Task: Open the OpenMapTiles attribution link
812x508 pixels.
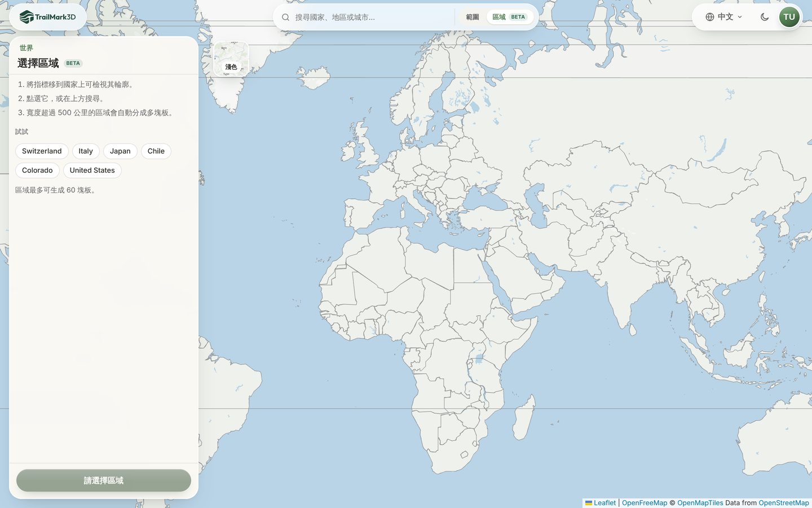Action: click(700, 503)
